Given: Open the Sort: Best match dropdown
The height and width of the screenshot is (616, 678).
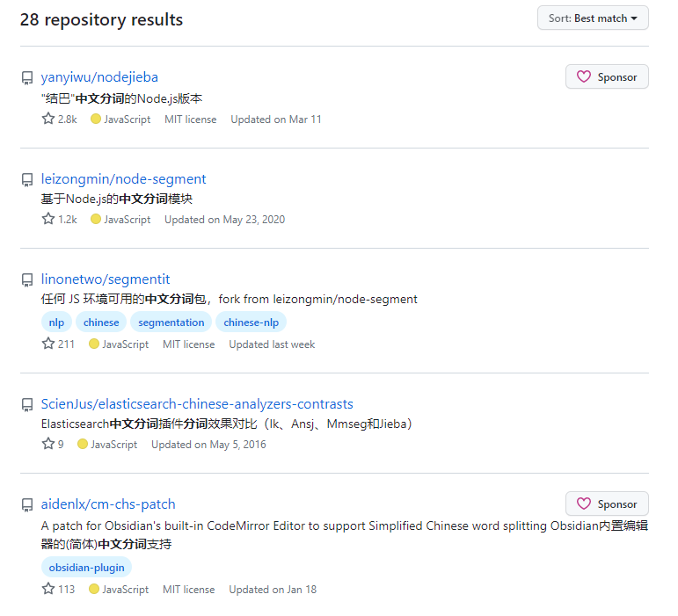Looking at the screenshot, I should pyautogui.click(x=593, y=18).
